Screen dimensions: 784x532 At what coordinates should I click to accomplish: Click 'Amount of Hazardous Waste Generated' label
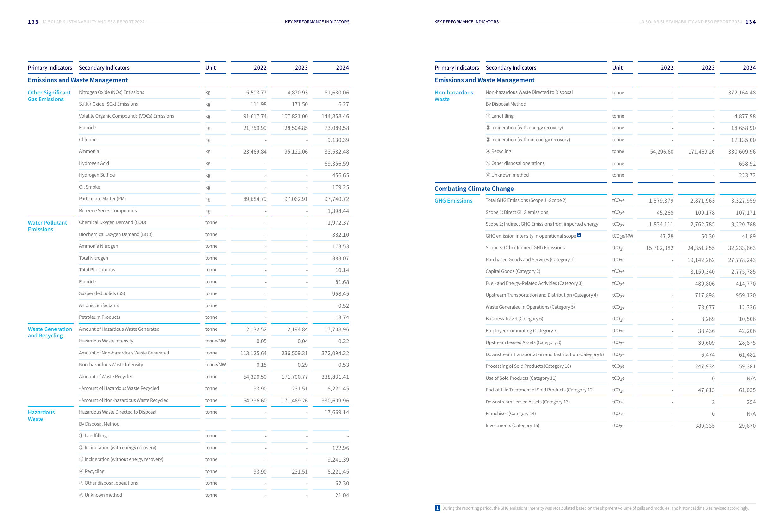tap(119, 329)
